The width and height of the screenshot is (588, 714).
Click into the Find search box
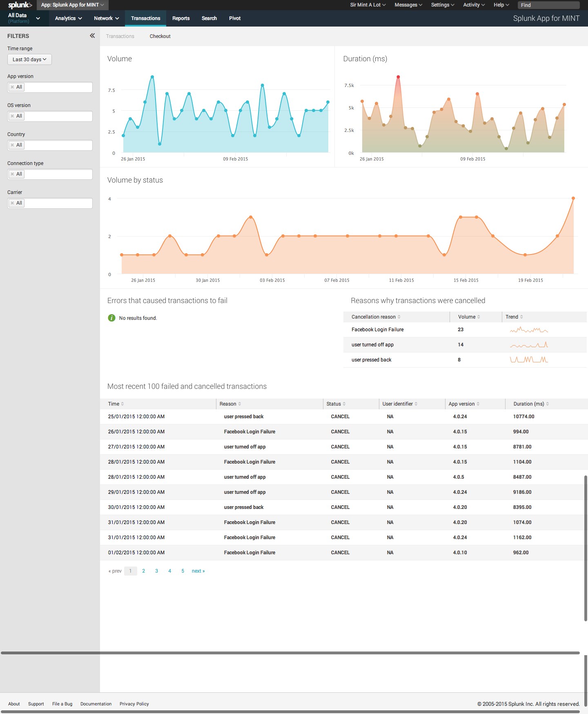pos(548,5)
